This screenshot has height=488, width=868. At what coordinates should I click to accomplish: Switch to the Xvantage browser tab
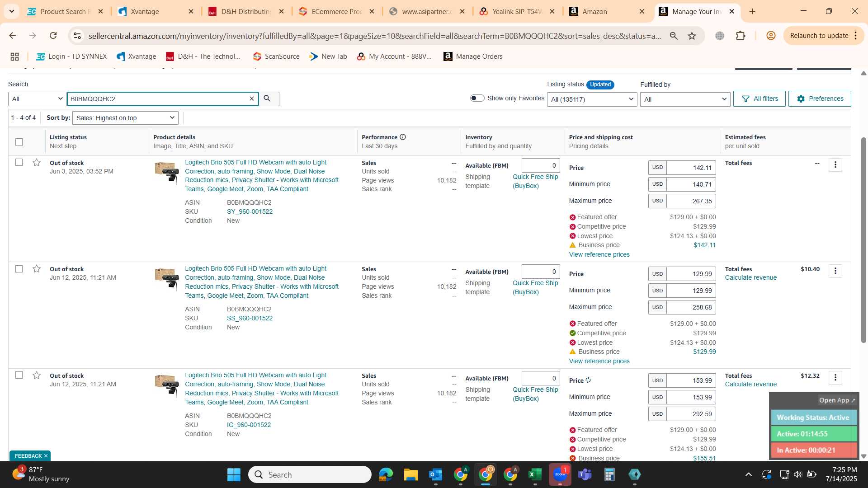coord(155,11)
